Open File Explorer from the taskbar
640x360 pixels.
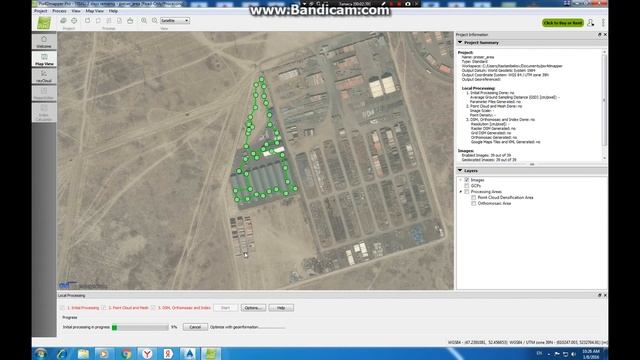coord(83,354)
